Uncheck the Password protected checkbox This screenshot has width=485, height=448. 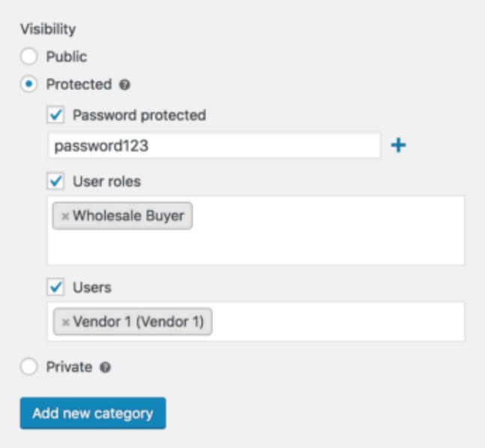(x=55, y=115)
